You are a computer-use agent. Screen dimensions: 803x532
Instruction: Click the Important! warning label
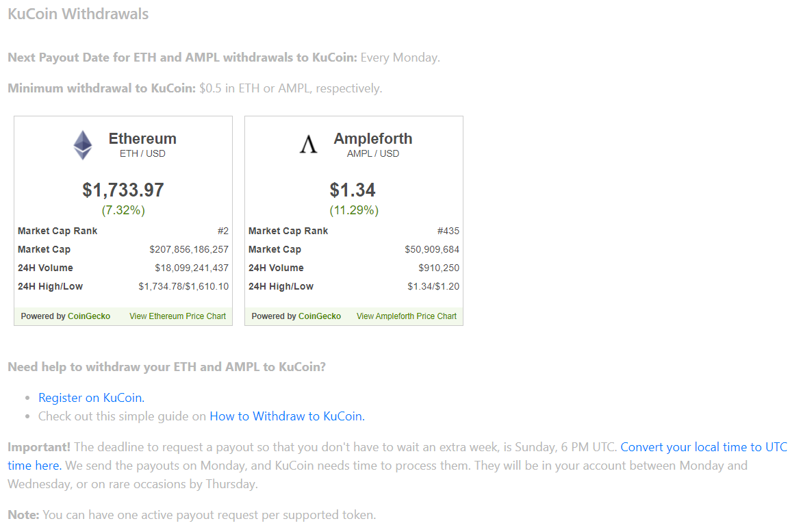point(39,447)
